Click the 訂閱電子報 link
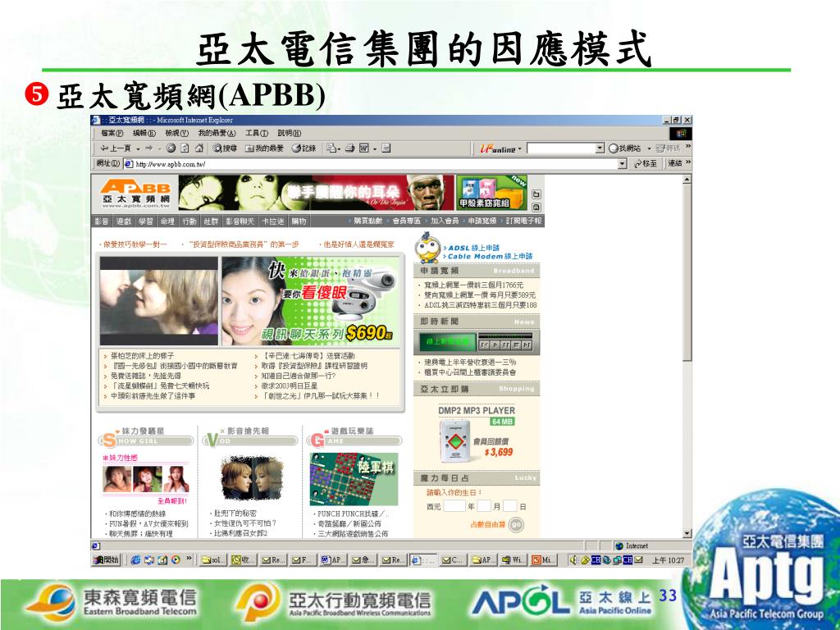The image size is (840, 630). [523, 221]
